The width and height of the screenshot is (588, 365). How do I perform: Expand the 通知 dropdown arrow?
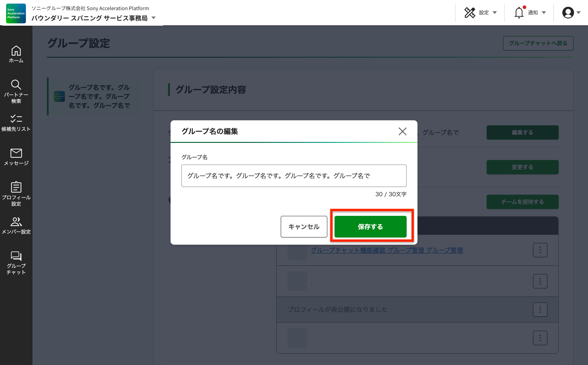pyautogui.click(x=544, y=13)
